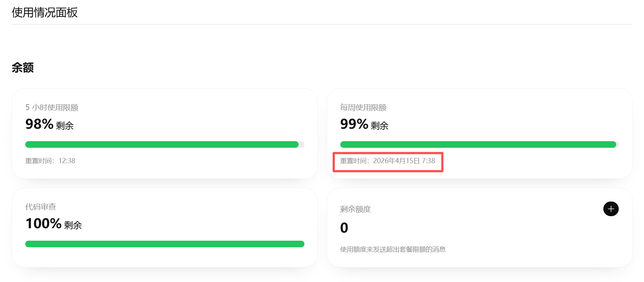
Task: Click the 每周使用限额 label
Action: coord(363,108)
